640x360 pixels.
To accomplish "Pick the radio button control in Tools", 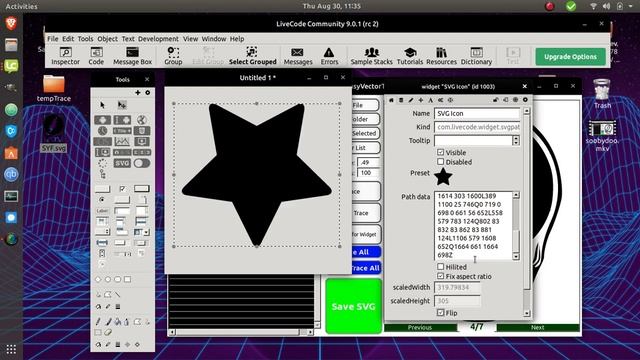I will tap(102, 200).
